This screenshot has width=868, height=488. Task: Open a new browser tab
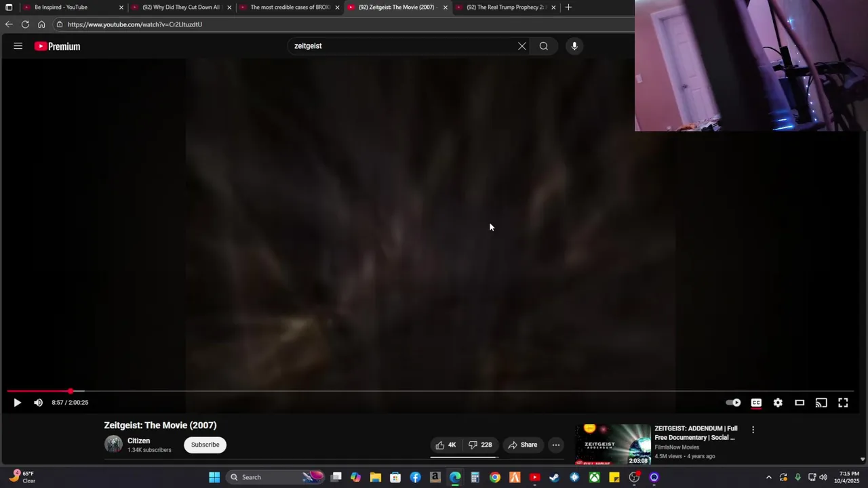(x=568, y=7)
